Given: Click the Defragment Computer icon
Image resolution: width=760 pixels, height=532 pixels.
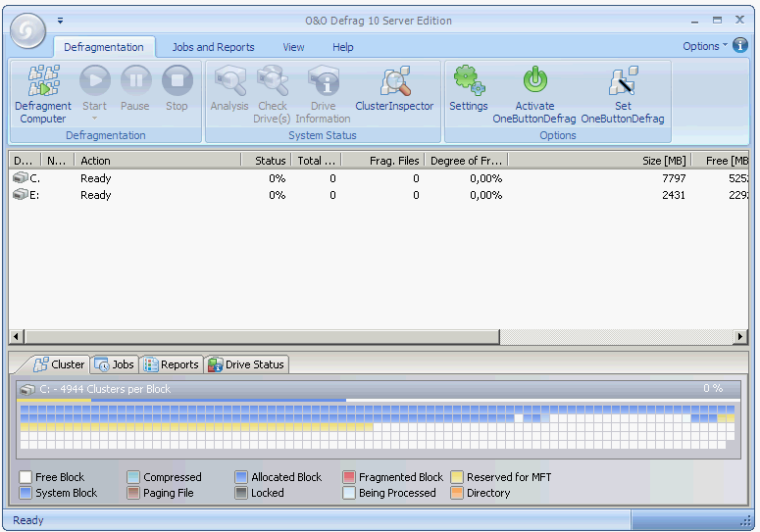Looking at the screenshot, I should pyautogui.click(x=43, y=80).
